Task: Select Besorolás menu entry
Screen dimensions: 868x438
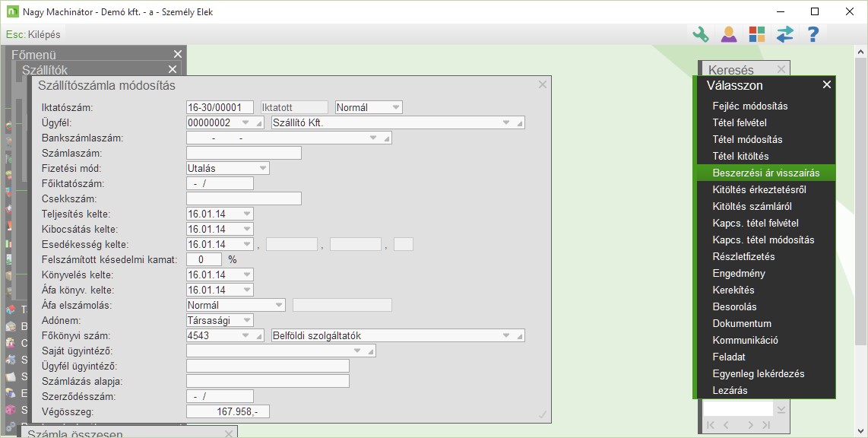Action: [x=765, y=306]
